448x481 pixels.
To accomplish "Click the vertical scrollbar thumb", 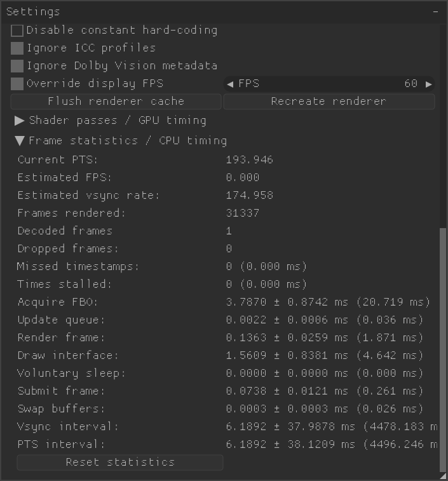I will tap(443, 349).
